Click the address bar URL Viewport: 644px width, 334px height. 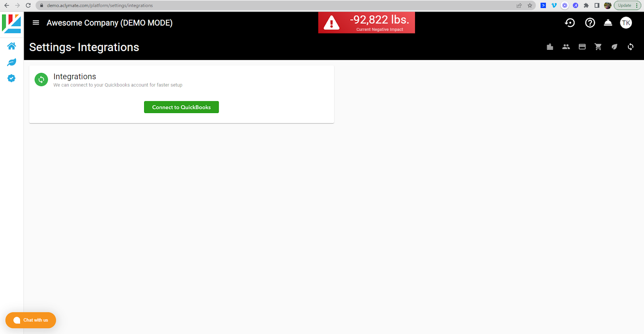click(x=100, y=6)
